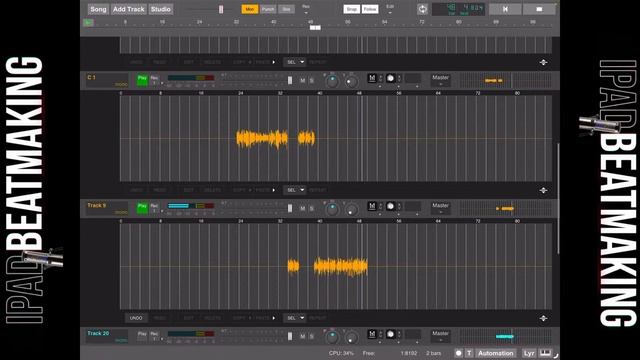Arm the Rec button on Track 9

(154, 208)
